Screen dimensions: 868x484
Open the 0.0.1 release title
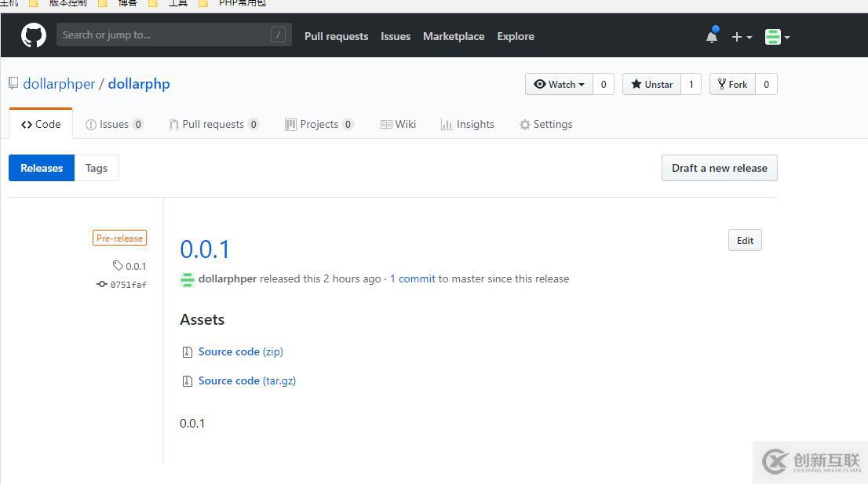pos(204,249)
